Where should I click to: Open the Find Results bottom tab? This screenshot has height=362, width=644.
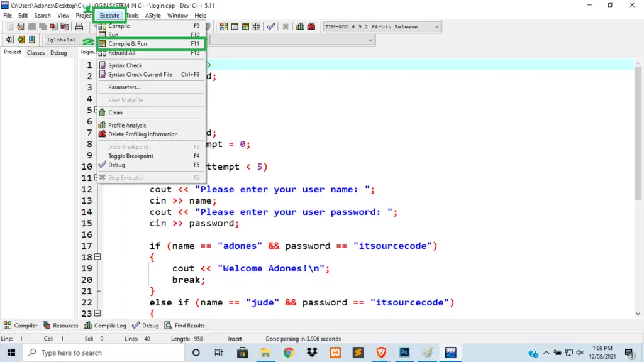point(184,326)
